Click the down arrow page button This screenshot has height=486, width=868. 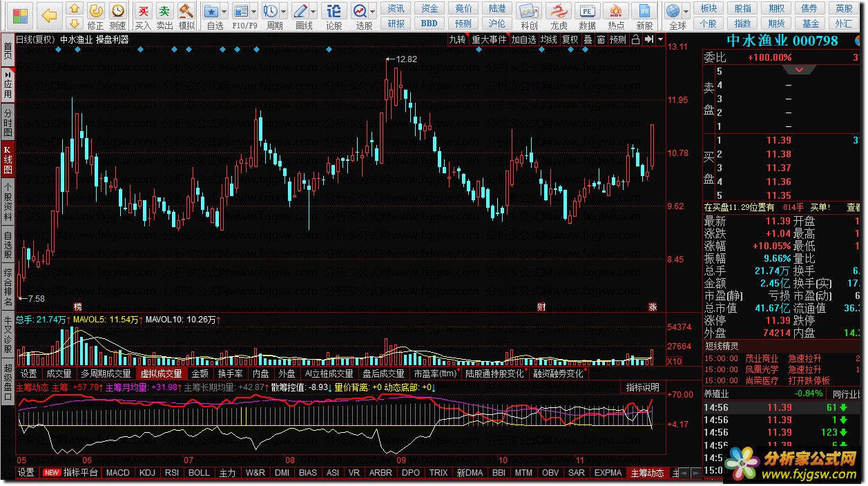[x=75, y=23]
